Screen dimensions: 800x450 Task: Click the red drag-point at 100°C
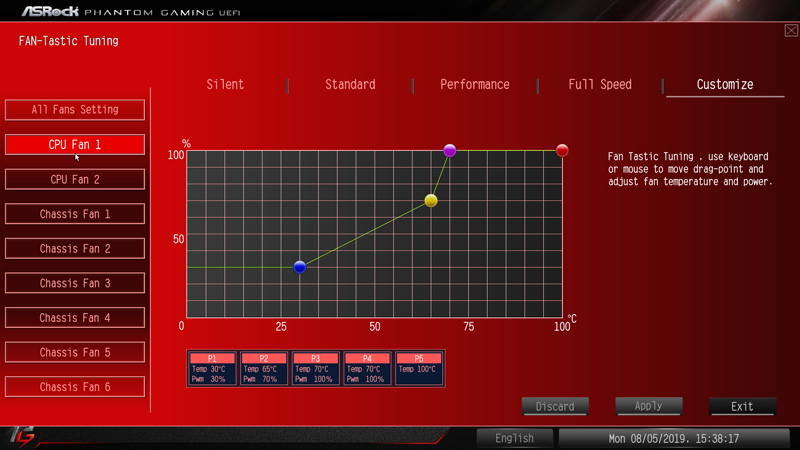[x=562, y=151]
